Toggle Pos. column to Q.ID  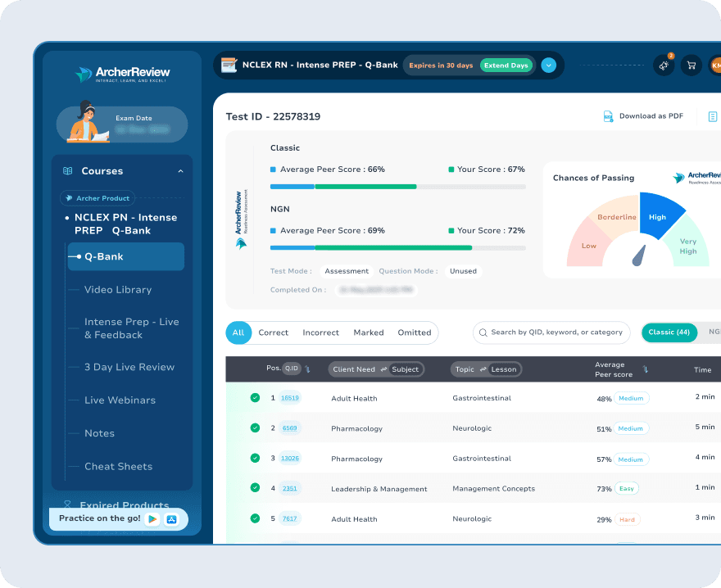point(292,369)
